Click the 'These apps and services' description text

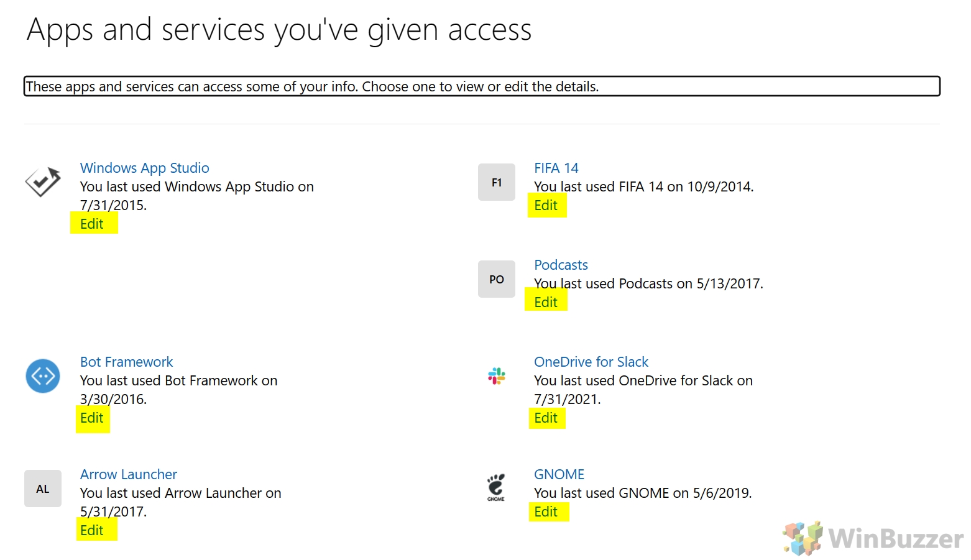click(313, 86)
